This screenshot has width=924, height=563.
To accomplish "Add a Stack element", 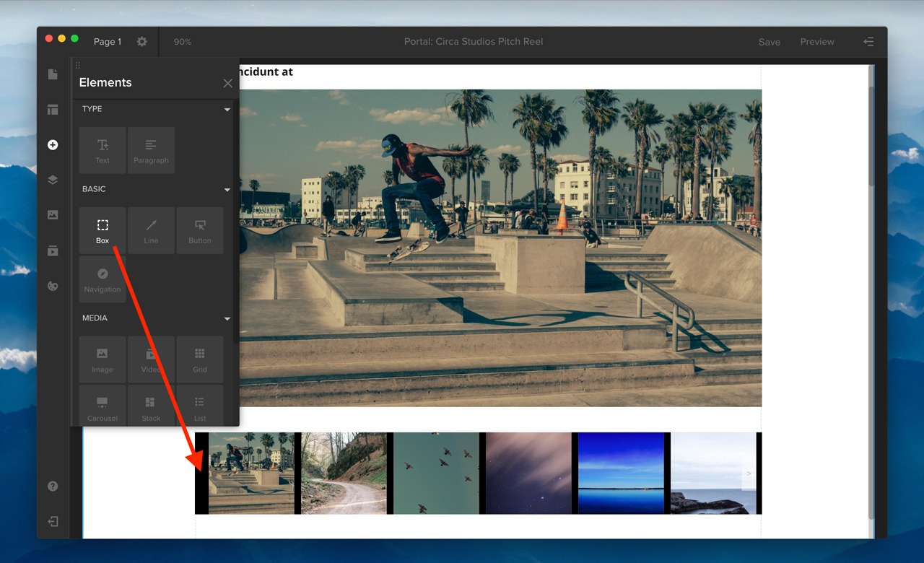I will point(151,406).
